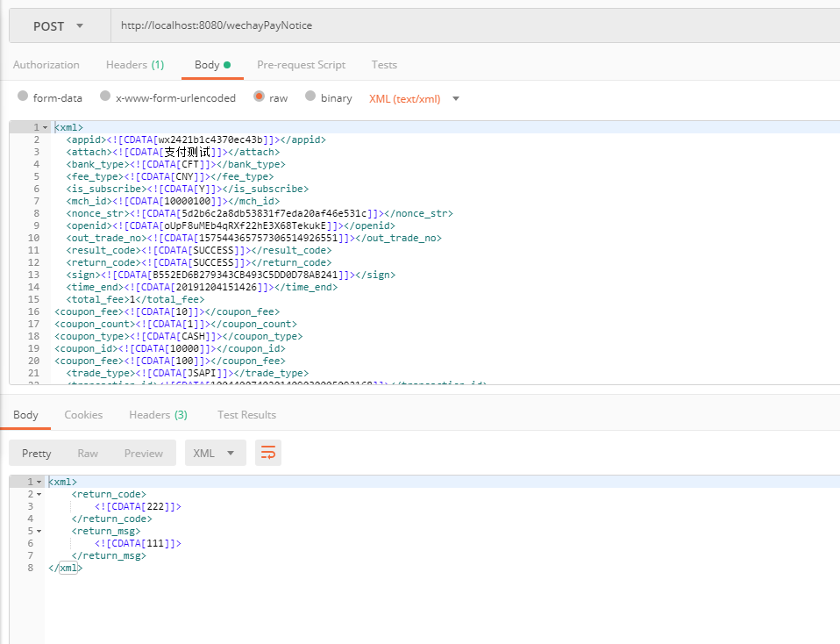Collapse the return_code node in response
840x644 pixels.
39,495
